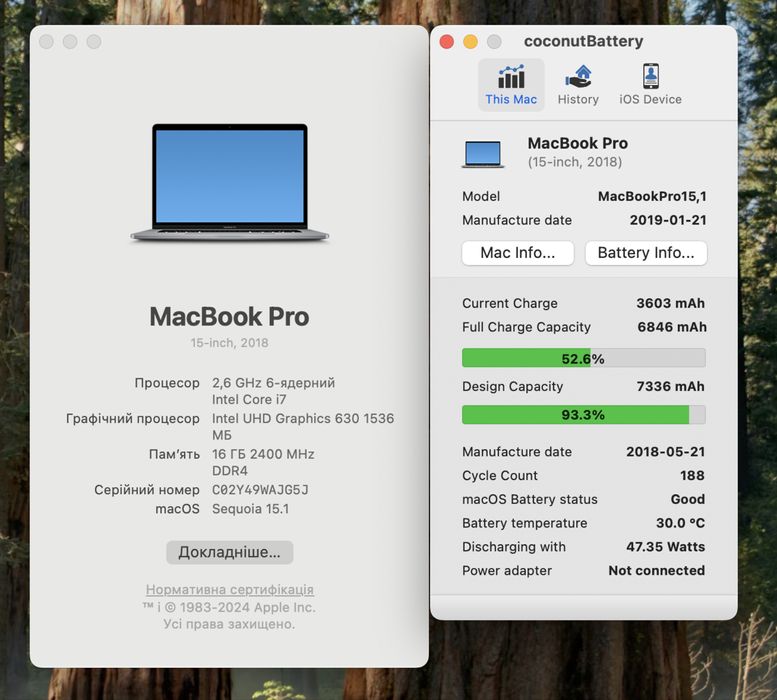
Task: Click the 93.3% design capacity bar
Action: (583, 415)
